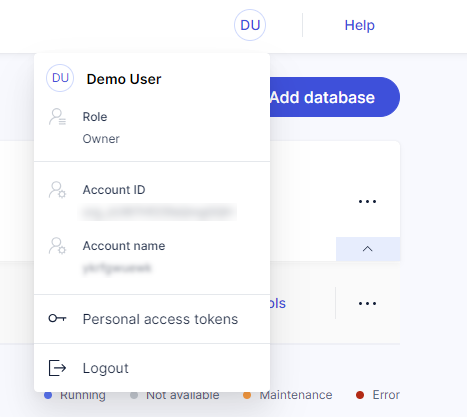Click the Account ID user-gear icon
Image resolution: width=467 pixels, height=417 pixels.
(x=57, y=190)
